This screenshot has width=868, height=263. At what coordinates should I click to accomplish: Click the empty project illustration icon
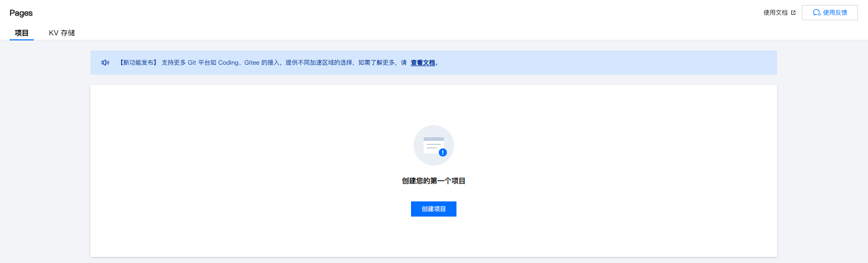click(433, 145)
